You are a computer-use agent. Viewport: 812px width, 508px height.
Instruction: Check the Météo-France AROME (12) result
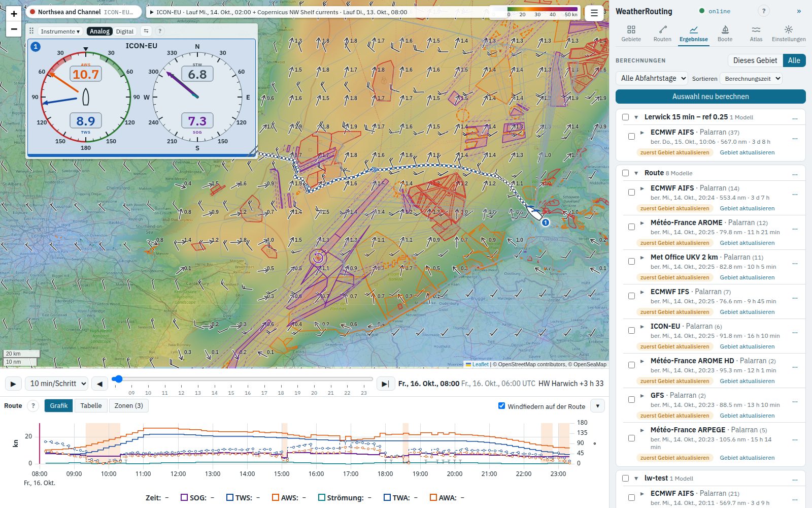coord(631,227)
